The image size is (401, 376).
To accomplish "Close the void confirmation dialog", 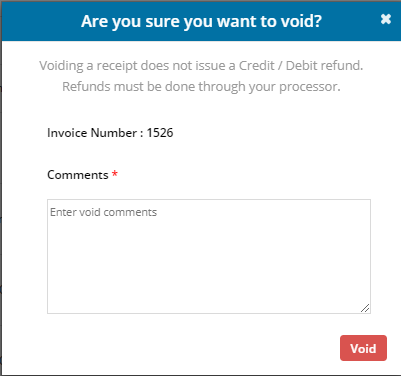I will pyautogui.click(x=386, y=19).
